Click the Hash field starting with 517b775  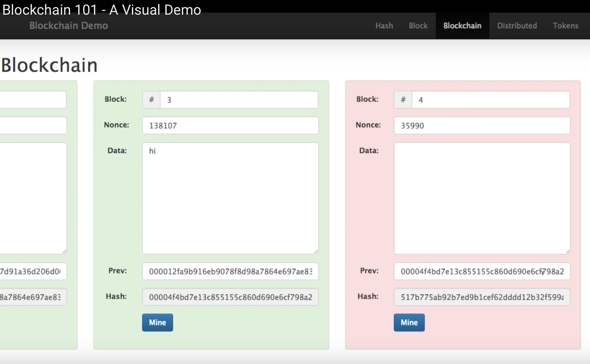[x=482, y=297]
